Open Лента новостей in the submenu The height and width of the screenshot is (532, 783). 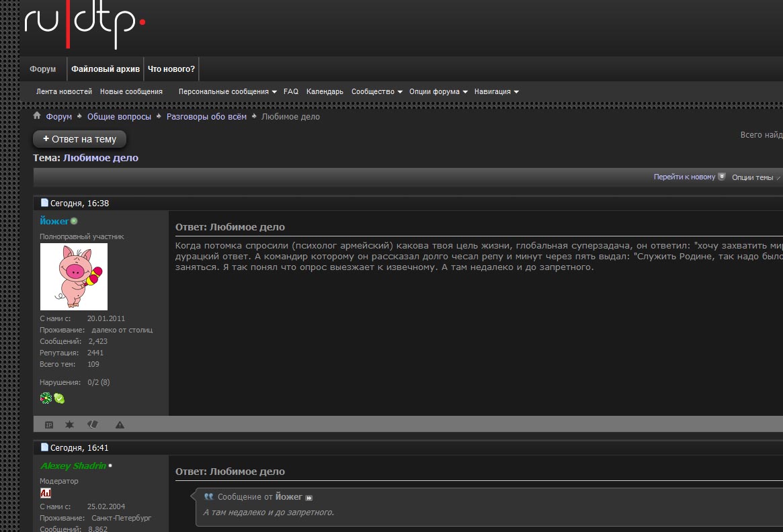(x=64, y=92)
